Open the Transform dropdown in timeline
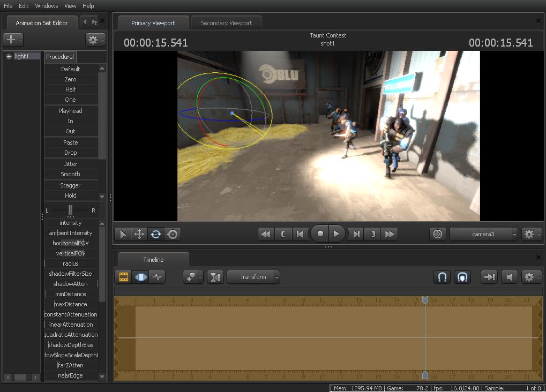This screenshot has height=392, width=546. coord(253,277)
